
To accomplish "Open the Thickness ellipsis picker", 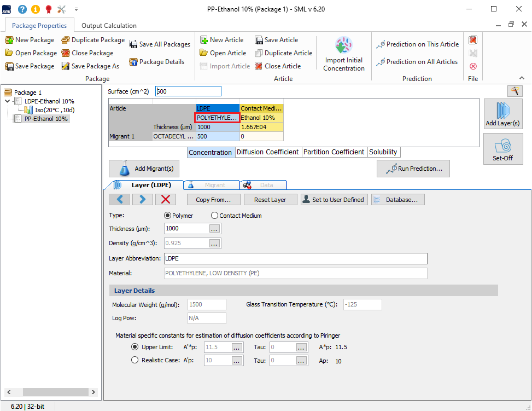I will coord(214,229).
